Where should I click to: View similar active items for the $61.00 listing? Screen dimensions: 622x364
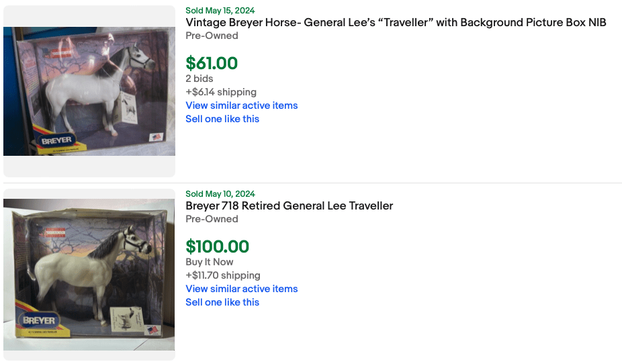point(241,105)
